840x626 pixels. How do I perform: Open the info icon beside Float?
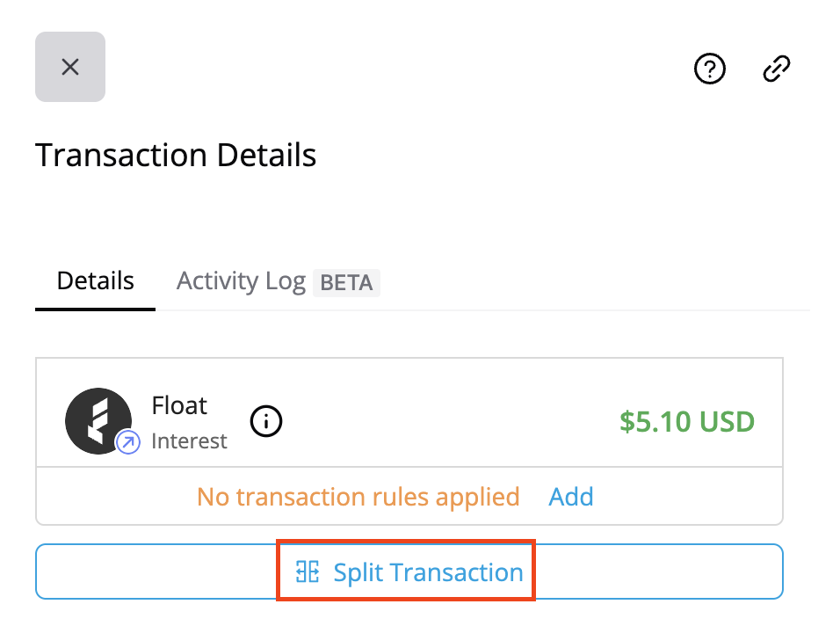coord(265,421)
